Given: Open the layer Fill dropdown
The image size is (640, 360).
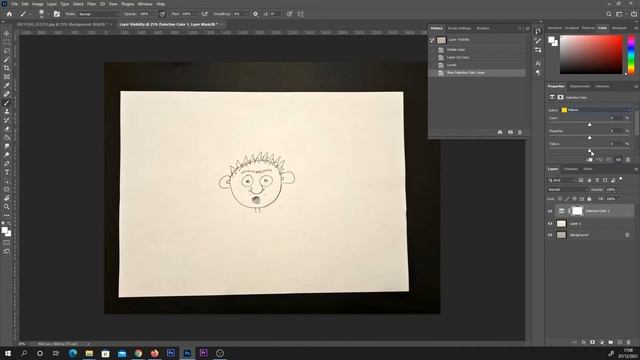Looking at the screenshot, I should click(619, 199).
